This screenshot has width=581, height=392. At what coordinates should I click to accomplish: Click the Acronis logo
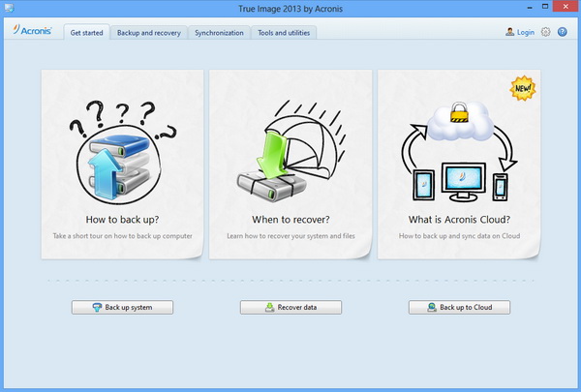click(32, 30)
